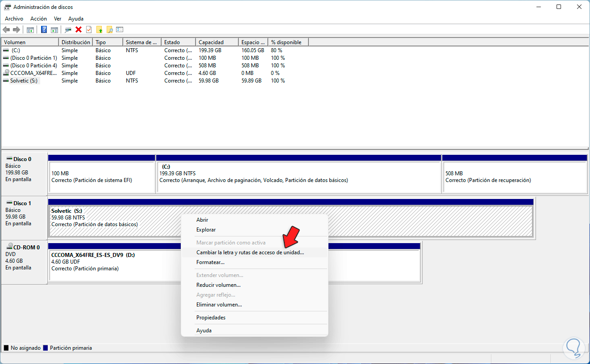
Task: Sort by the Capacidad column header
Action: tap(217, 42)
